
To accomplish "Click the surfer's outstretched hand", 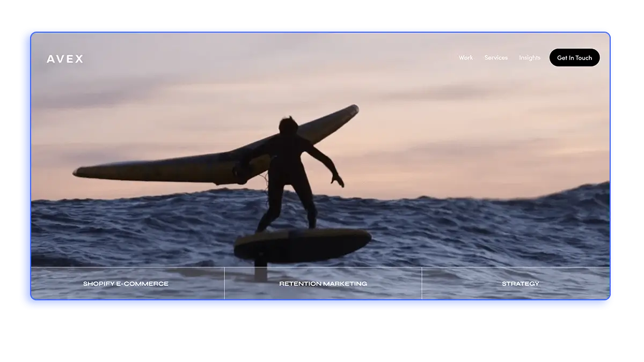I will coord(338,180).
